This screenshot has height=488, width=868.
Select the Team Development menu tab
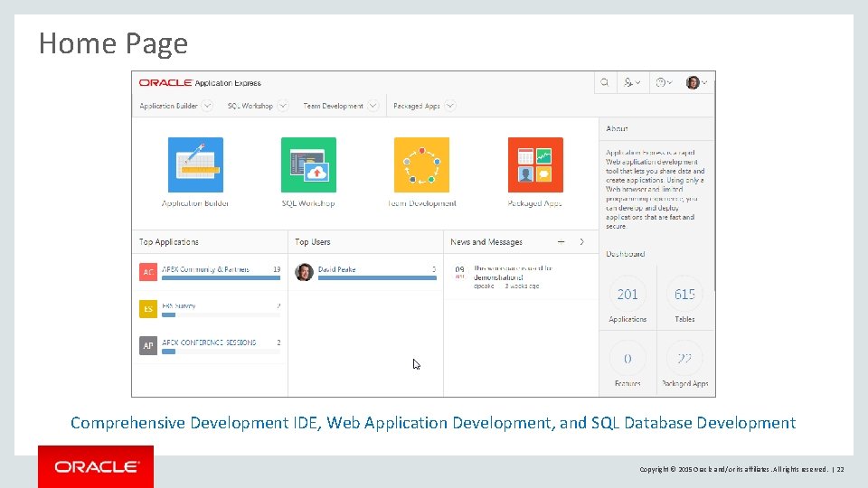coord(334,106)
